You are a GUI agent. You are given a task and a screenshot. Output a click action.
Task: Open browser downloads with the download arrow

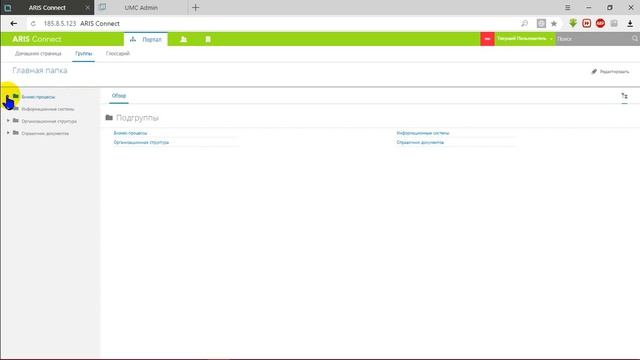[x=630, y=24]
